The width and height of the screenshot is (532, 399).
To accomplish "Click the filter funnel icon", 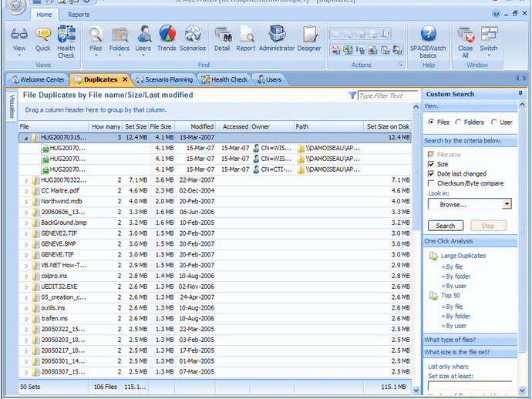I will pyautogui.click(x=352, y=96).
